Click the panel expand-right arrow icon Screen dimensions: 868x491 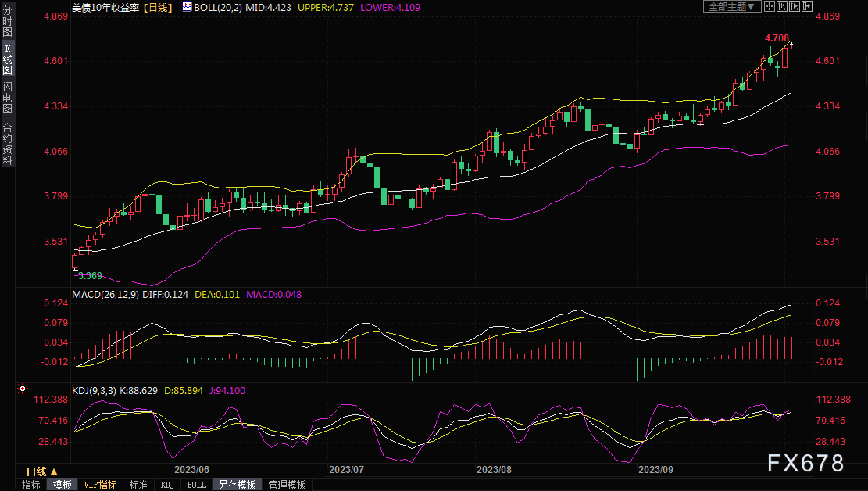(806, 7)
